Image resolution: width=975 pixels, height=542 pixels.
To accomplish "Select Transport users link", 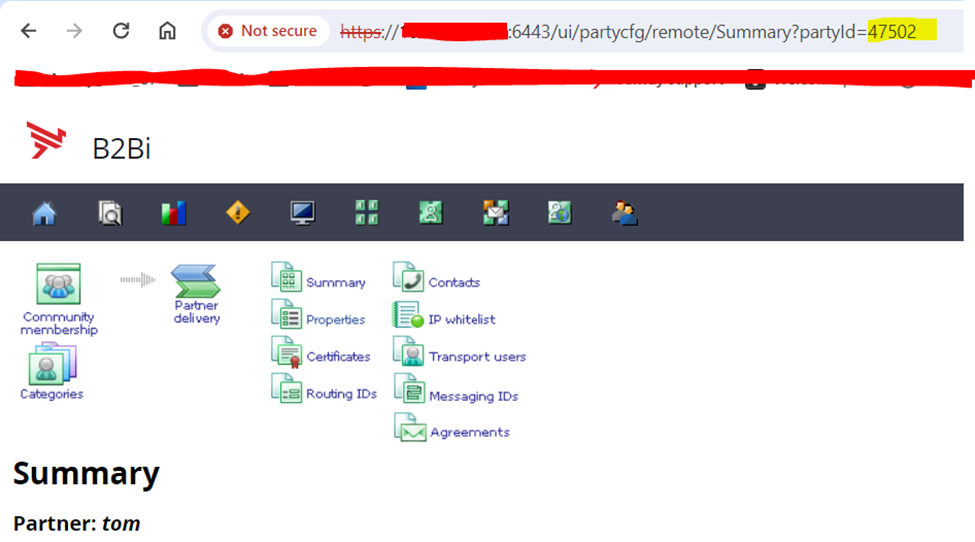I will click(x=477, y=357).
